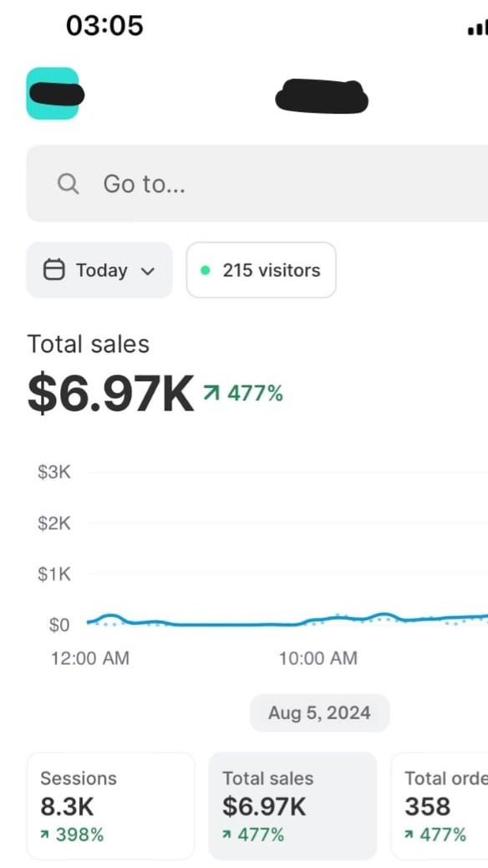The image size is (488, 868).
Task: Open the 'Go to...' search field
Action: pos(257,183)
